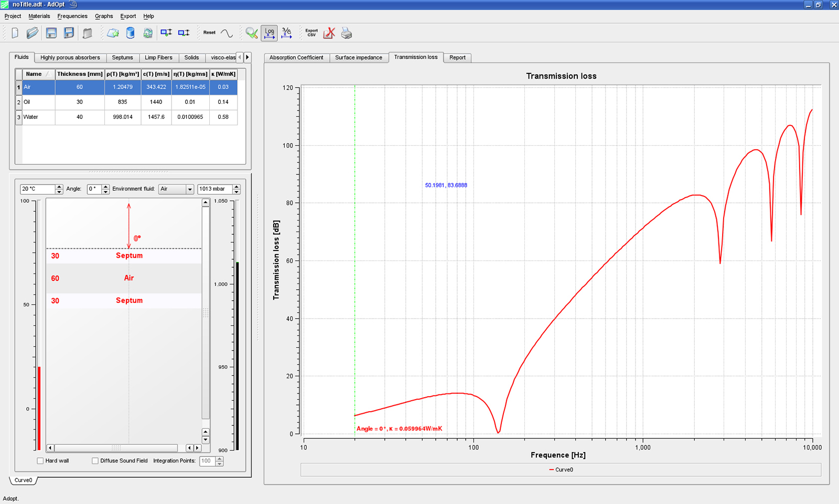Viewport: 839px width, 504px height.
Task: Click the red X export PDF icon
Action: pyautogui.click(x=329, y=33)
